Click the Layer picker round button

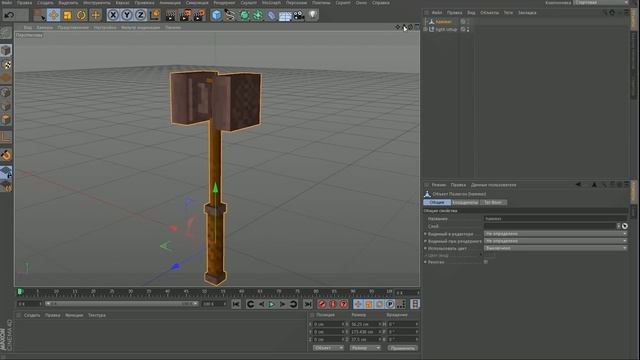624,226
